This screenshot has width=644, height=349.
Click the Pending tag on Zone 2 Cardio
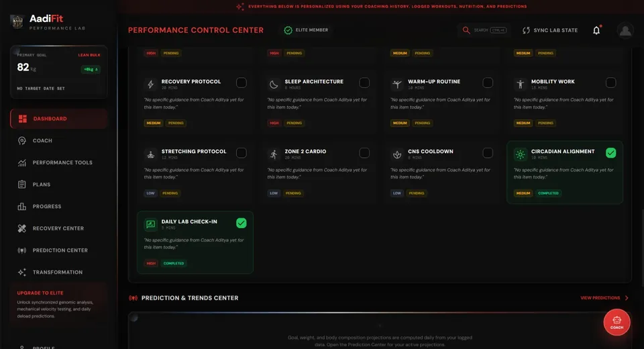(x=293, y=193)
